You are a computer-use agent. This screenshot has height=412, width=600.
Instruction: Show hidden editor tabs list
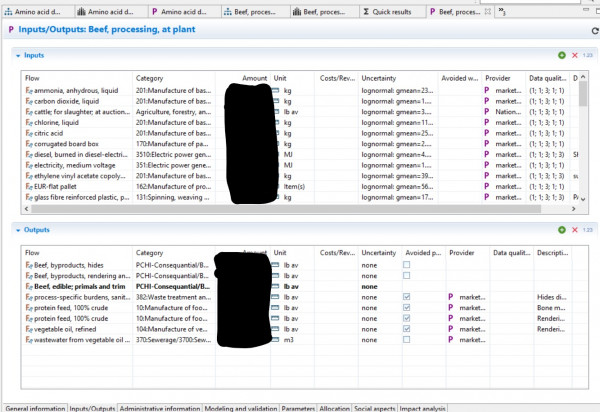[x=502, y=12]
